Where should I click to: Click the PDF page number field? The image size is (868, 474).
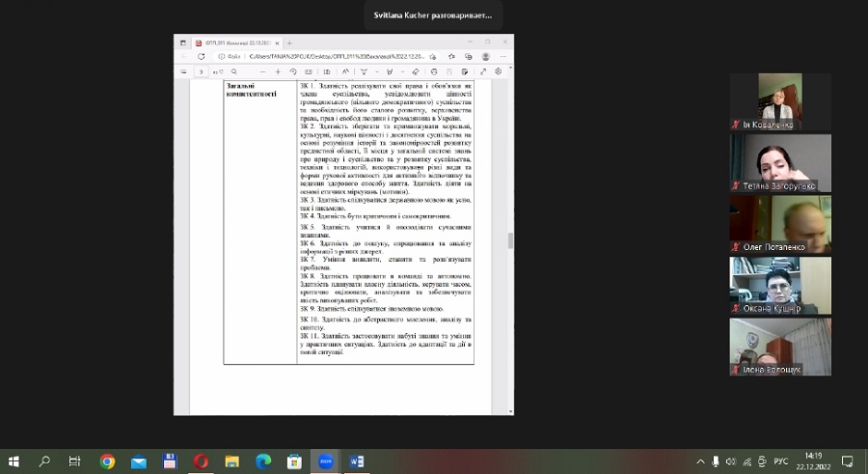tap(202, 71)
